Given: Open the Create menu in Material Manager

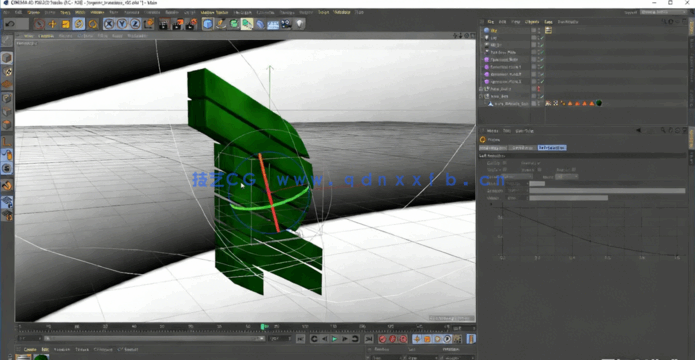Looking at the screenshot, I should pyautogui.click(x=30, y=349).
